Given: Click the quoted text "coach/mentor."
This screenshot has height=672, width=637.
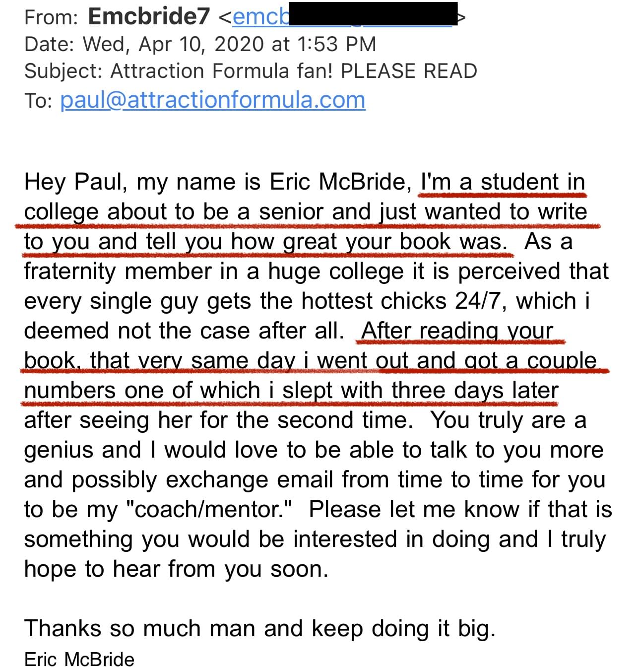Looking at the screenshot, I should click(210, 510).
